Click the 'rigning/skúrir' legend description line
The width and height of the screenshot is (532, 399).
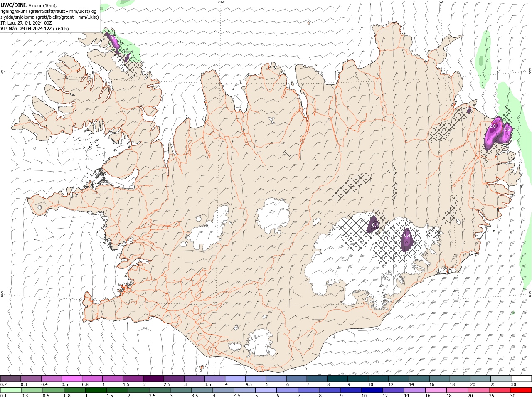pyautogui.click(x=49, y=11)
